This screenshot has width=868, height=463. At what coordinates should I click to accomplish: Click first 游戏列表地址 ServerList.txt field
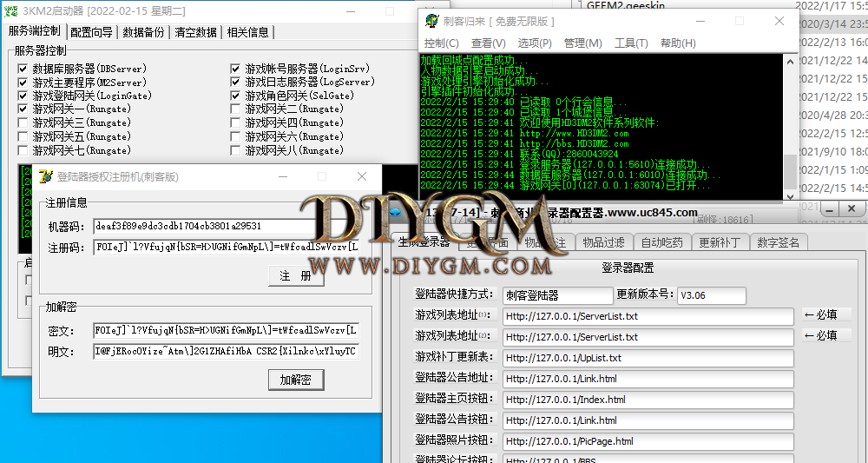click(x=648, y=316)
